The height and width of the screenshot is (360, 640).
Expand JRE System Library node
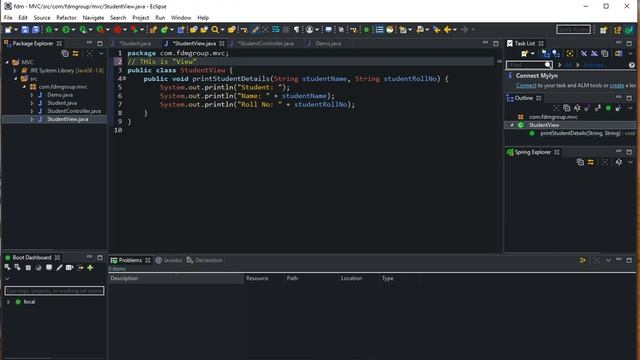(16, 70)
